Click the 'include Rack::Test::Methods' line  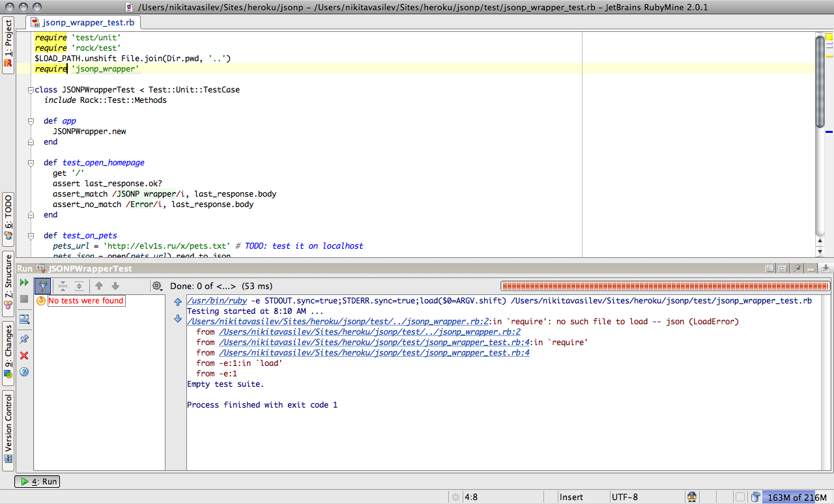(x=106, y=100)
